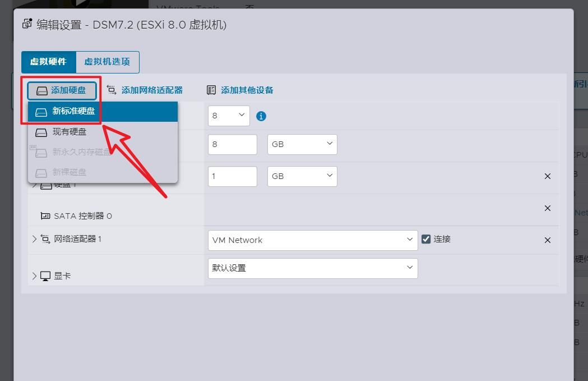Open the VM Network selection dropdown

pyautogui.click(x=312, y=240)
